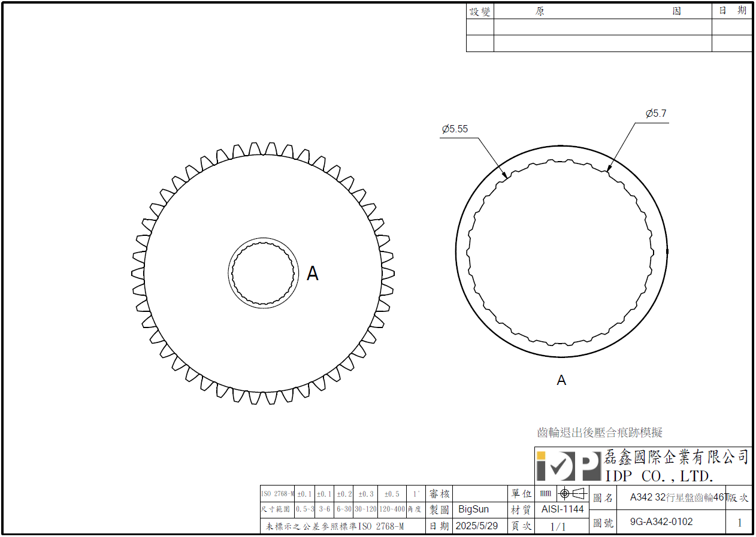Image resolution: width=756 pixels, height=537 pixels.
Task: Click the material field AISI-1144
Action: [562, 509]
